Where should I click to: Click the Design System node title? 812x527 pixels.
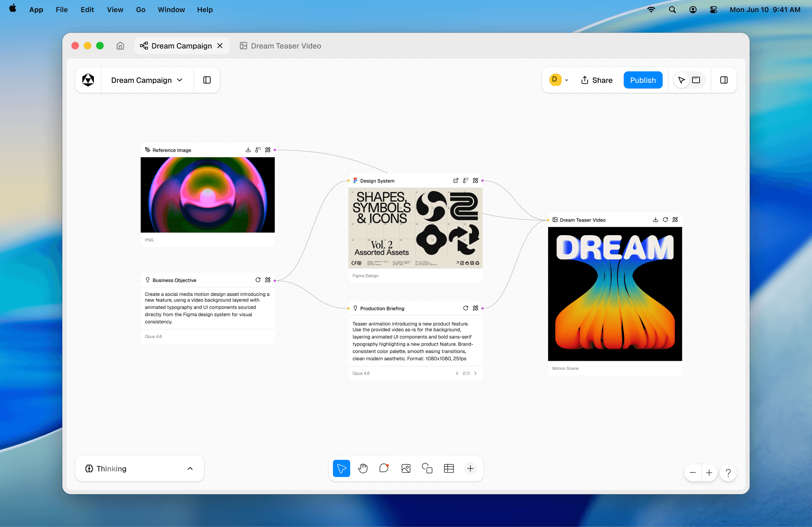pyautogui.click(x=377, y=181)
